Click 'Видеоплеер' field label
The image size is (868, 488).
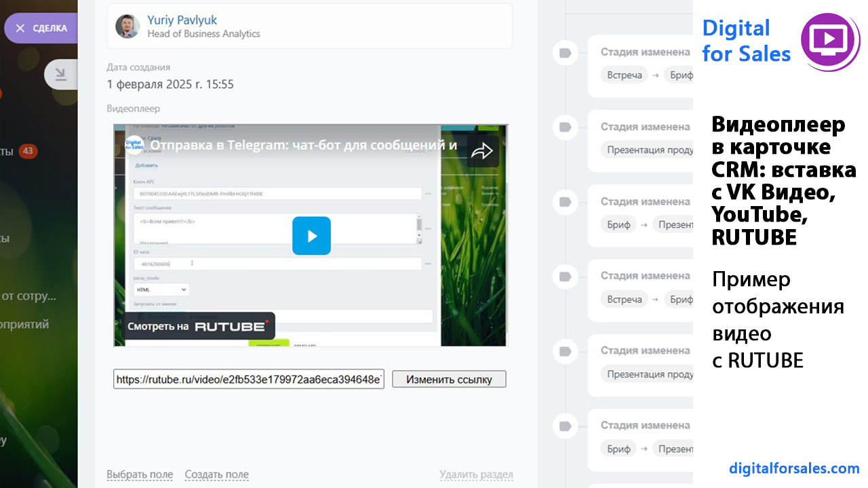(x=134, y=108)
